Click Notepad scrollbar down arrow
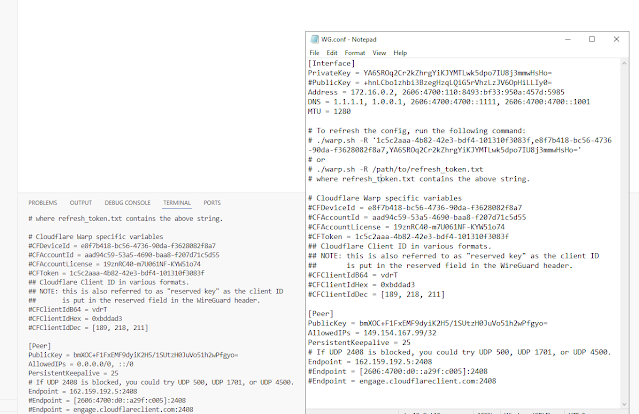This screenshot has height=414, width=639. pos(624,404)
